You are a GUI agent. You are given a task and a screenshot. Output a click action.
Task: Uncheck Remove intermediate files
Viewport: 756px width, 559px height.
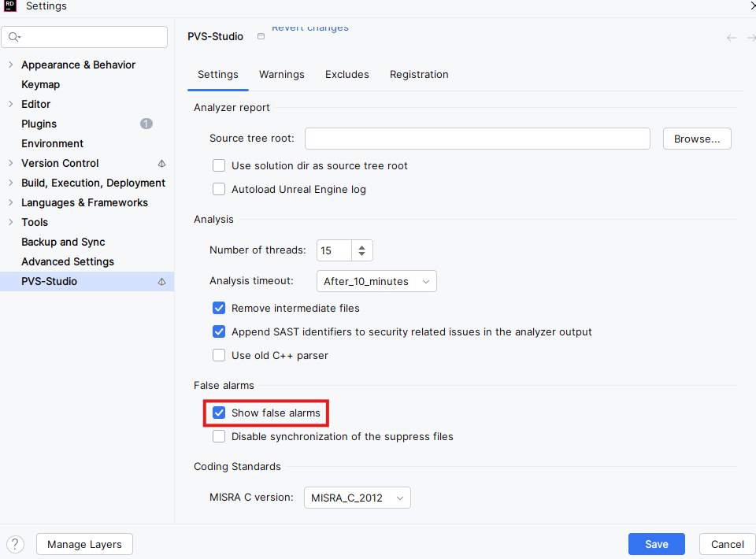point(219,309)
